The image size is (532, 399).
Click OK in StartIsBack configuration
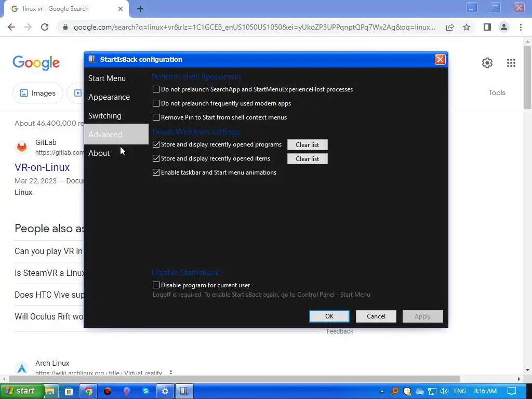coord(329,316)
